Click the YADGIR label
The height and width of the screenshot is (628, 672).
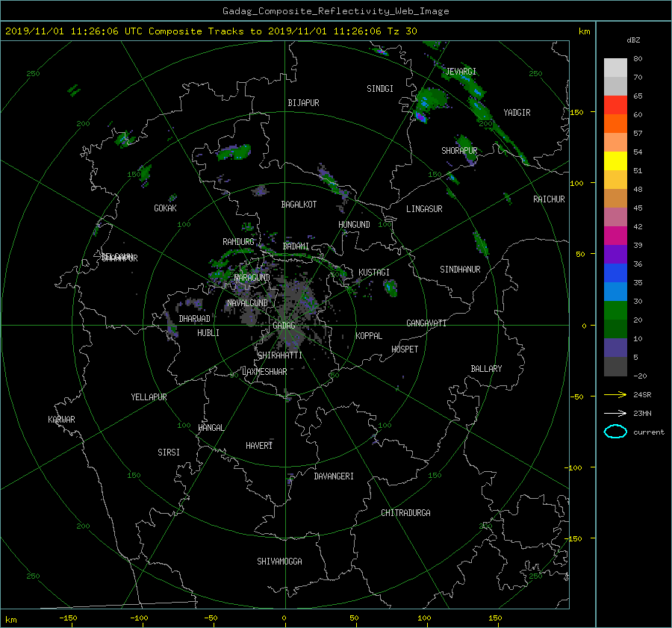pyautogui.click(x=517, y=113)
